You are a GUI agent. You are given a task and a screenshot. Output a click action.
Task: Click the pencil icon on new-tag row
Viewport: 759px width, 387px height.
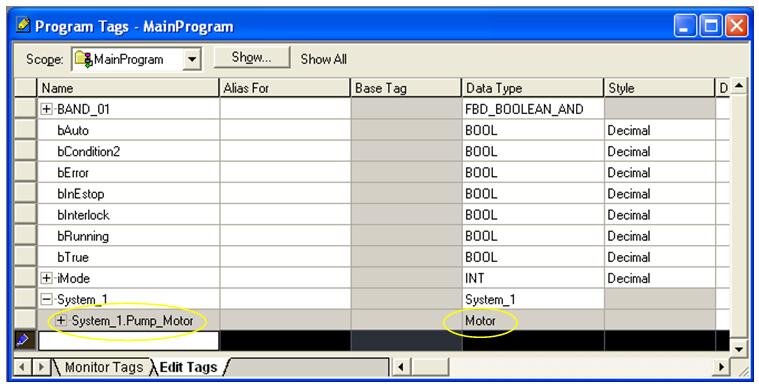click(23, 341)
